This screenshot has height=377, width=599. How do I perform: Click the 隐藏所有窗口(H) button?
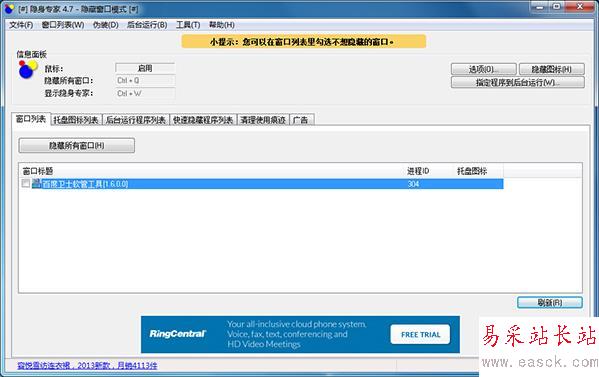[x=76, y=146]
